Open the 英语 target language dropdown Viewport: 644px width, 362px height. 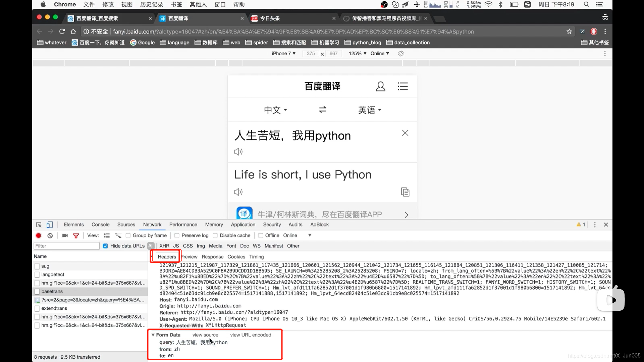pos(370,110)
